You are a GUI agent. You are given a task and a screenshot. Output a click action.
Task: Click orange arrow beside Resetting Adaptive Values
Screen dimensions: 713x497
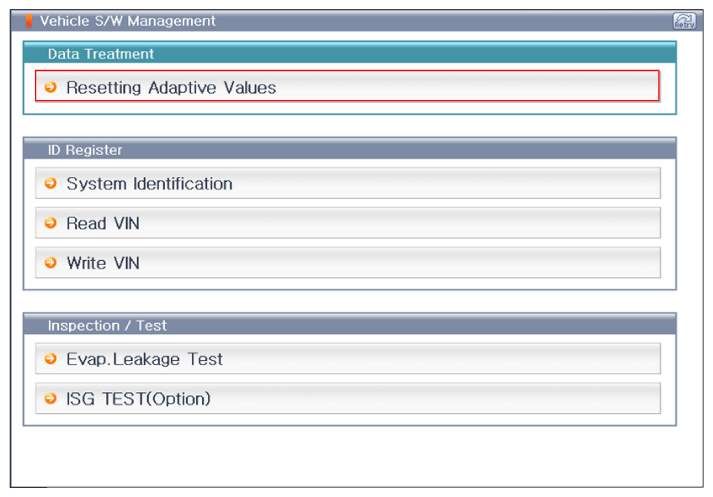[51, 87]
